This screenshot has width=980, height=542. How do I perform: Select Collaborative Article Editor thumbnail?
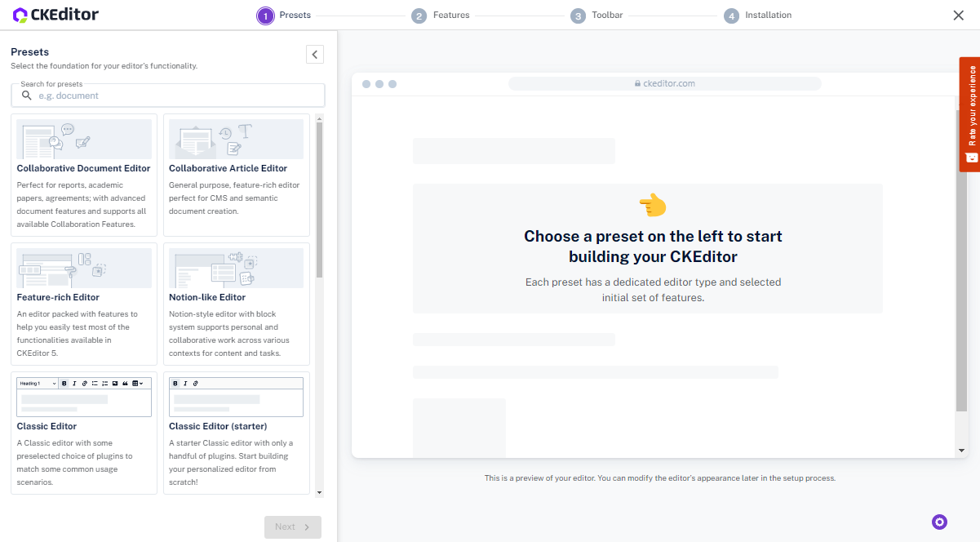(236, 139)
